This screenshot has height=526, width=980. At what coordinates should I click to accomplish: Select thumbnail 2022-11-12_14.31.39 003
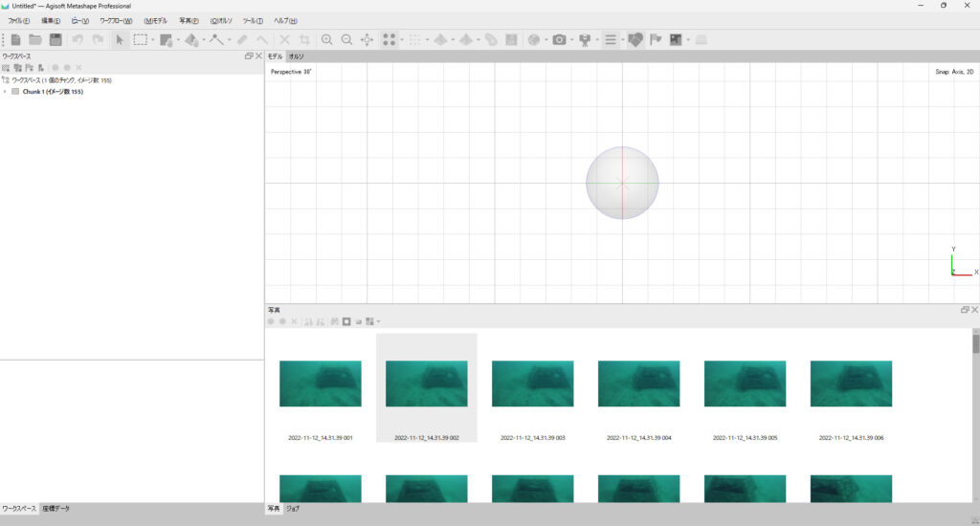(x=532, y=384)
